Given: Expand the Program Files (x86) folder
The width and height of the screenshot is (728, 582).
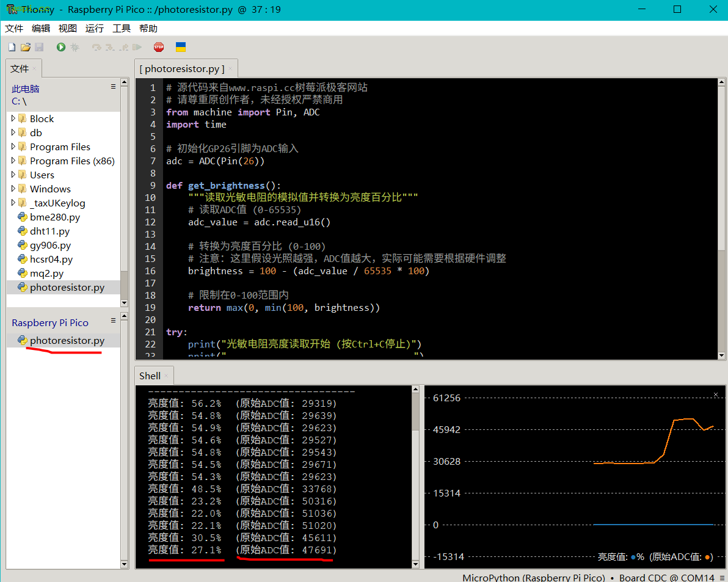Looking at the screenshot, I should click(13, 161).
